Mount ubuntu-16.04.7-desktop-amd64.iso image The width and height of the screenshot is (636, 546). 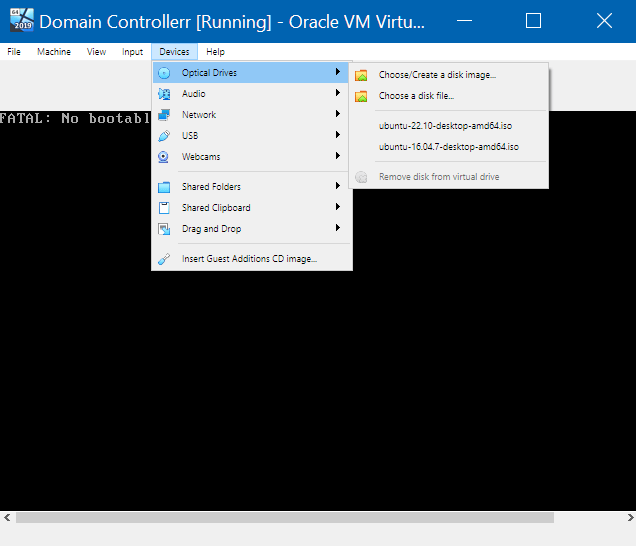[x=449, y=147]
